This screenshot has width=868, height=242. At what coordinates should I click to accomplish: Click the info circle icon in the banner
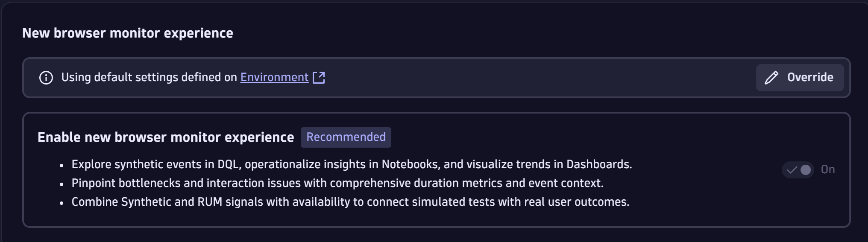point(46,78)
